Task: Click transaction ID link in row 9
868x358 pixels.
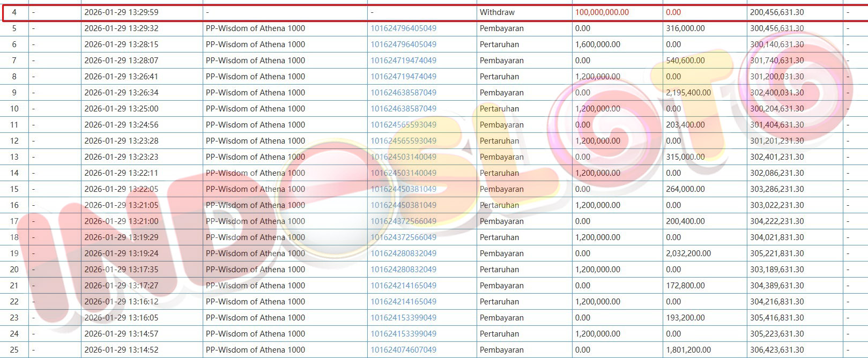Action: click(x=403, y=93)
